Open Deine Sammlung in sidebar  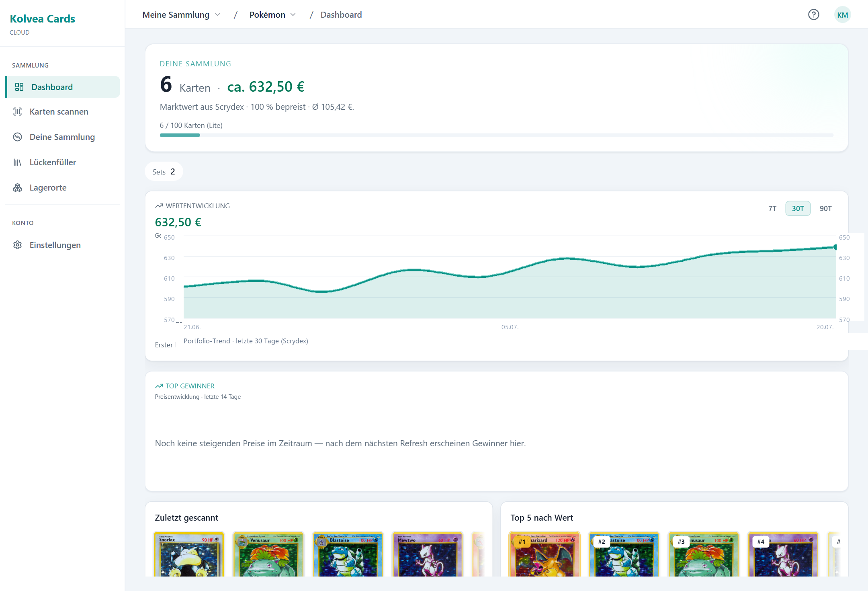(62, 137)
